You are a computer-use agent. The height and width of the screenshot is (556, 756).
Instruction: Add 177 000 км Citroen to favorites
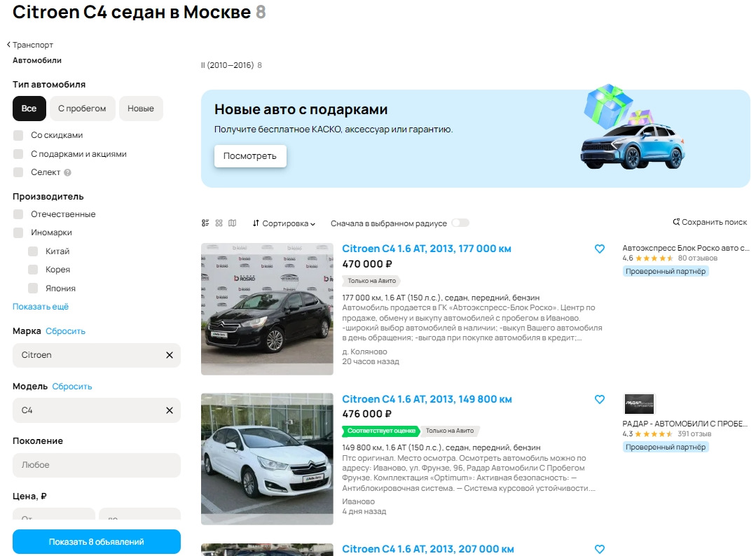pyautogui.click(x=599, y=249)
